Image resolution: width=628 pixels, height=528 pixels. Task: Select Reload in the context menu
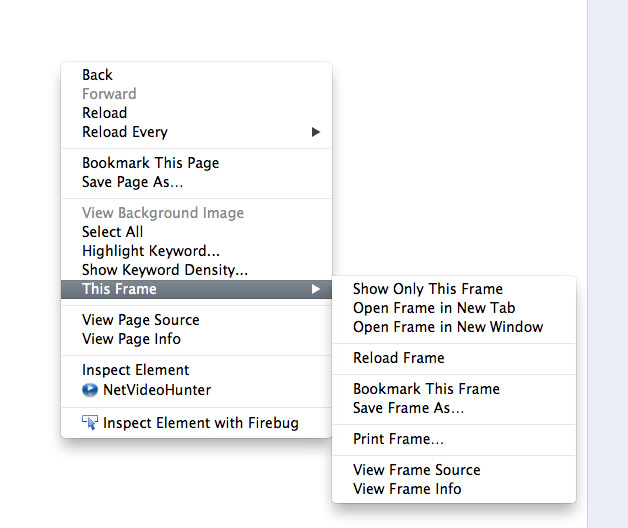104,113
